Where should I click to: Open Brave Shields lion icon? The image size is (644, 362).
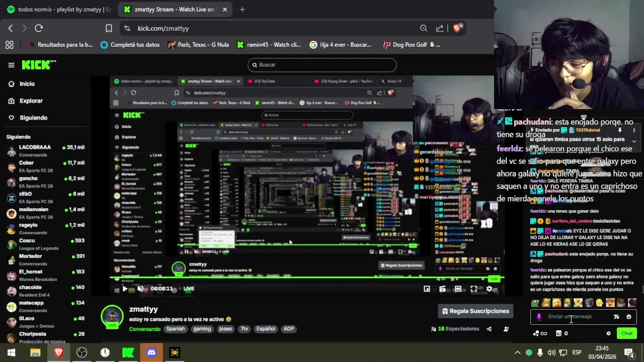pyautogui.click(x=457, y=28)
